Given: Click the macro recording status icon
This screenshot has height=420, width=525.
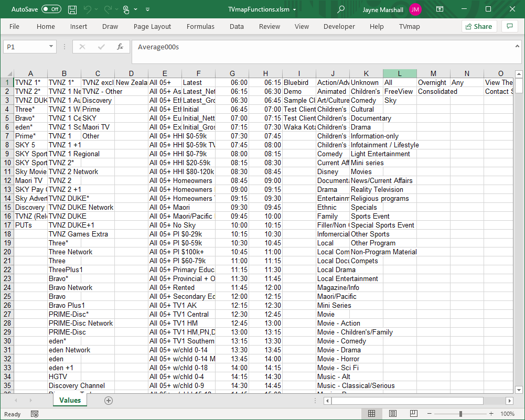Looking at the screenshot, I should (x=35, y=414).
